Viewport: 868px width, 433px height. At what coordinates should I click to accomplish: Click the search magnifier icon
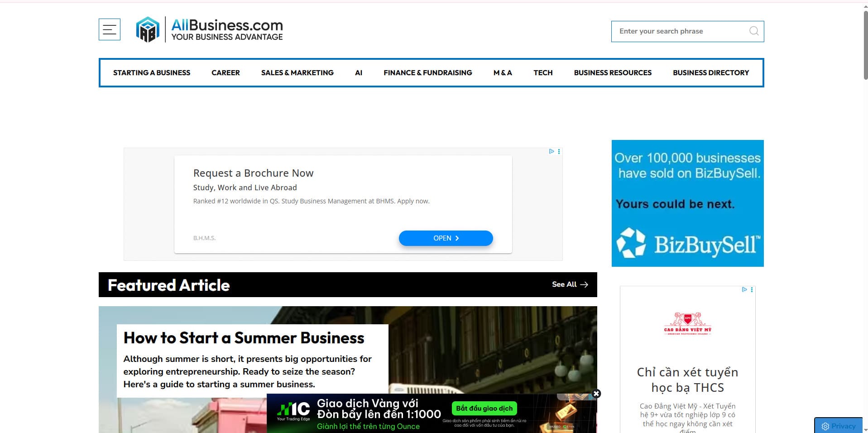pyautogui.click(x=754, y=31)
